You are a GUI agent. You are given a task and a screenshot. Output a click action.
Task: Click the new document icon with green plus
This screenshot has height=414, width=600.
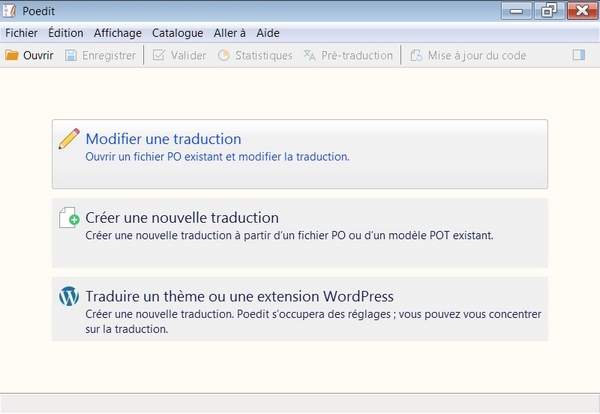(69, 217)
